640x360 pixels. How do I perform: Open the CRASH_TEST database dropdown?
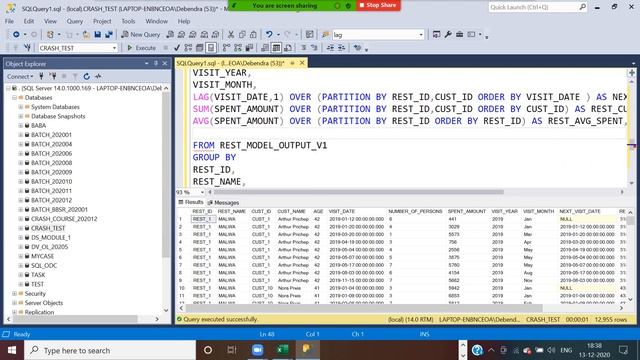114,48
